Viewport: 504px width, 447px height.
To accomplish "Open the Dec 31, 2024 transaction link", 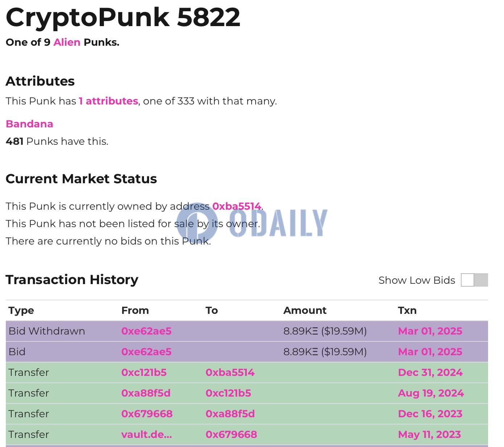I will click(430, 373).
